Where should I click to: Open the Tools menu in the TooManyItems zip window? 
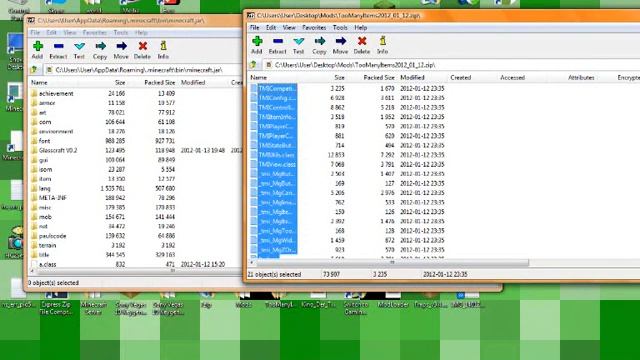coord(340,28)
